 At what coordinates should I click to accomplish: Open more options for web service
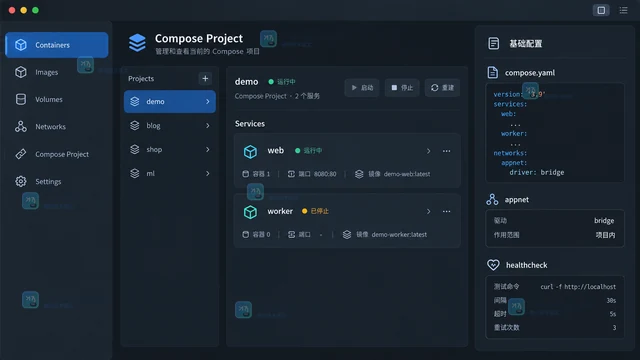447,151
